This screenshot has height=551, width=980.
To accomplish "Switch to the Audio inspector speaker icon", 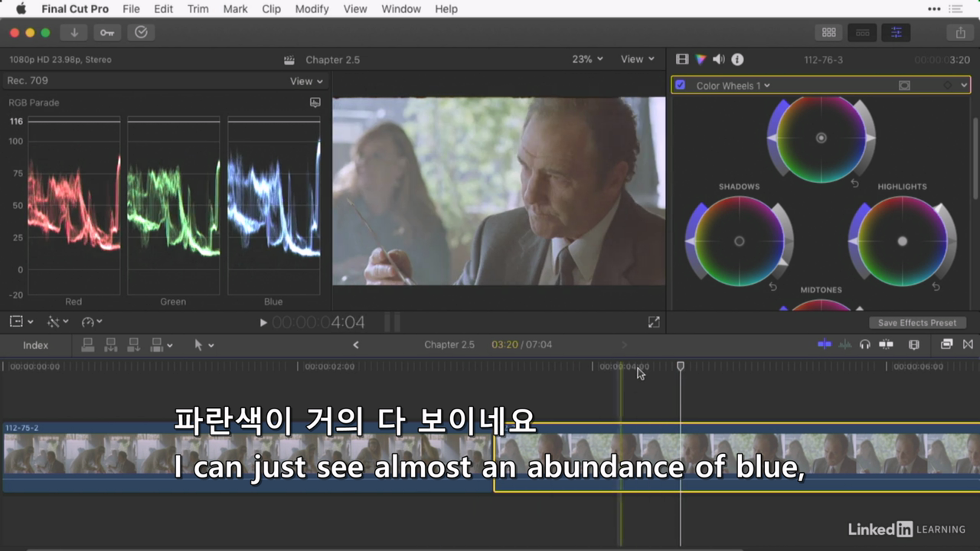I will (719, 59).
